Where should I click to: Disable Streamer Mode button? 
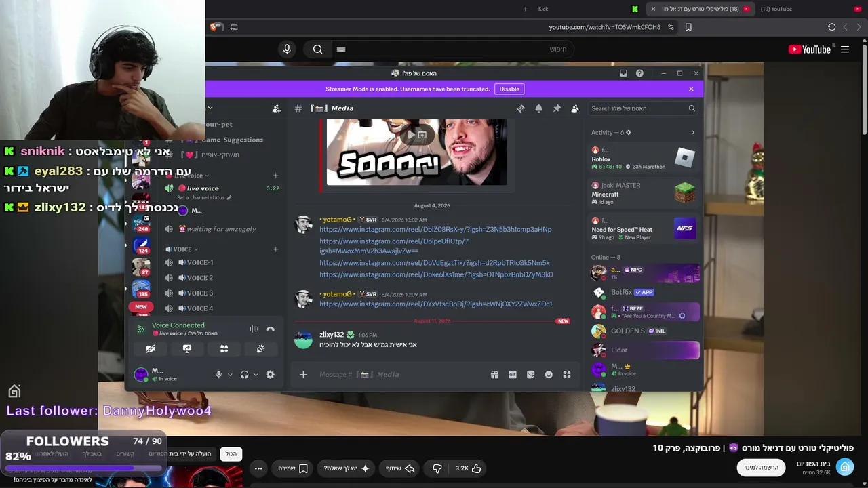point(509,89)
